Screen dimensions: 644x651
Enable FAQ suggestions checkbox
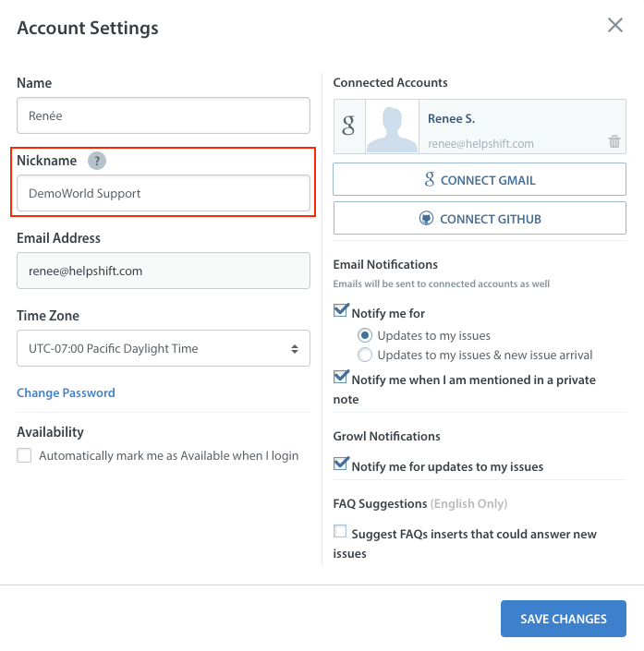point(341,533)
